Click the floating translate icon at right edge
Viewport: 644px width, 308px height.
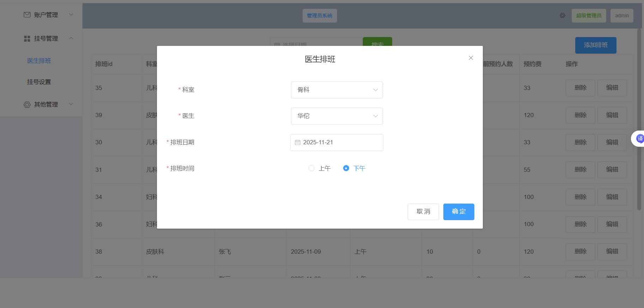pos(639,139)
